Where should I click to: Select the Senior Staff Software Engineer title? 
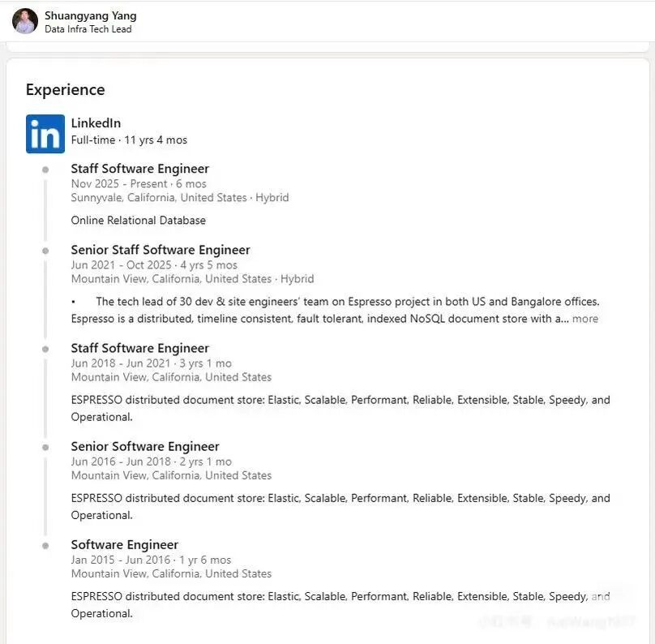coord(161,250)
